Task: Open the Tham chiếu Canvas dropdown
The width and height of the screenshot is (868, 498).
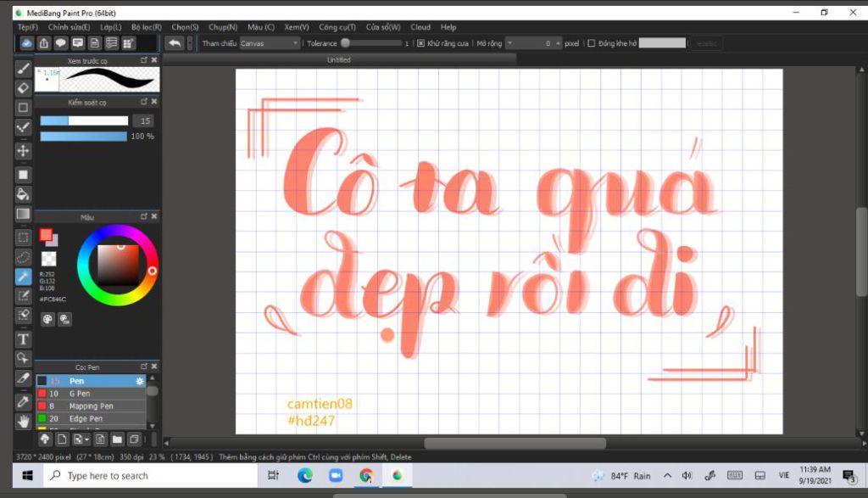Action: click(x=270, y=43)
